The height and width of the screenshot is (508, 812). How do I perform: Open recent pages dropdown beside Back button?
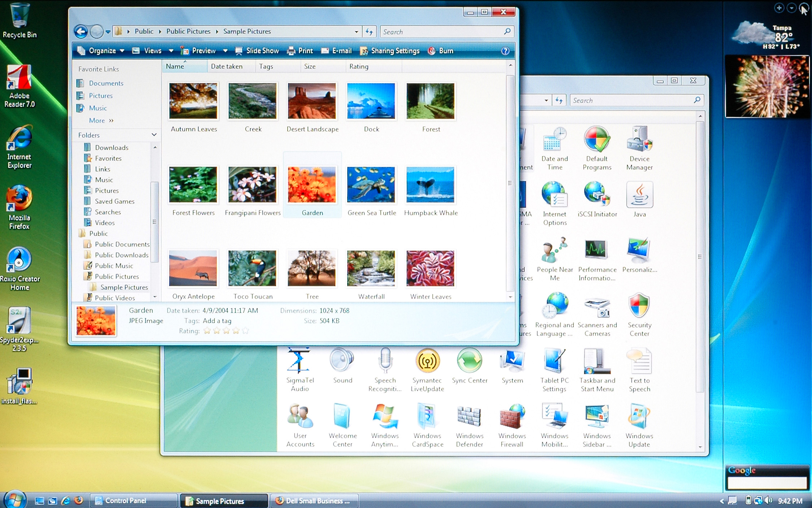pos(108,32)
